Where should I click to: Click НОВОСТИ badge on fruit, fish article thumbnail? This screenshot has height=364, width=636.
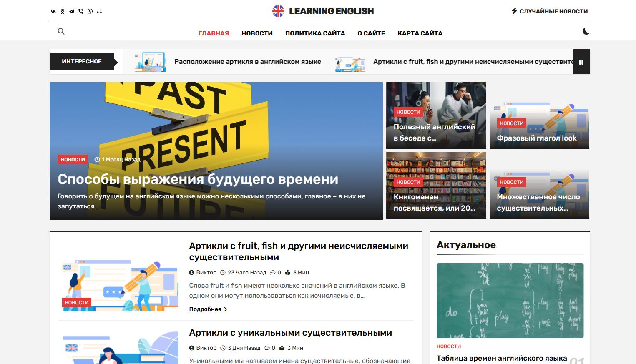pyautogui.click(x=77, y=303)
